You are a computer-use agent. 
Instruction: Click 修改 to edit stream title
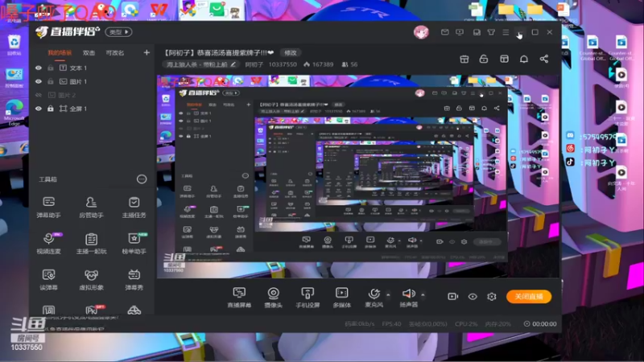pos(291,52)
